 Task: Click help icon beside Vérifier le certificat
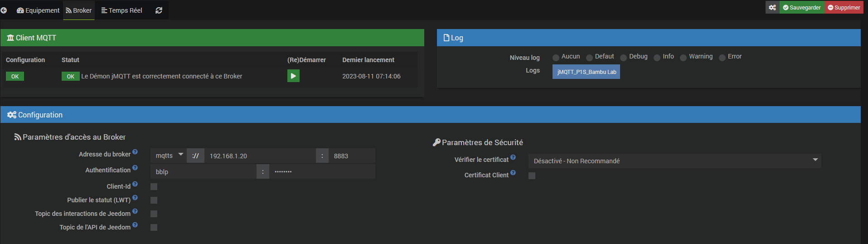513,157
